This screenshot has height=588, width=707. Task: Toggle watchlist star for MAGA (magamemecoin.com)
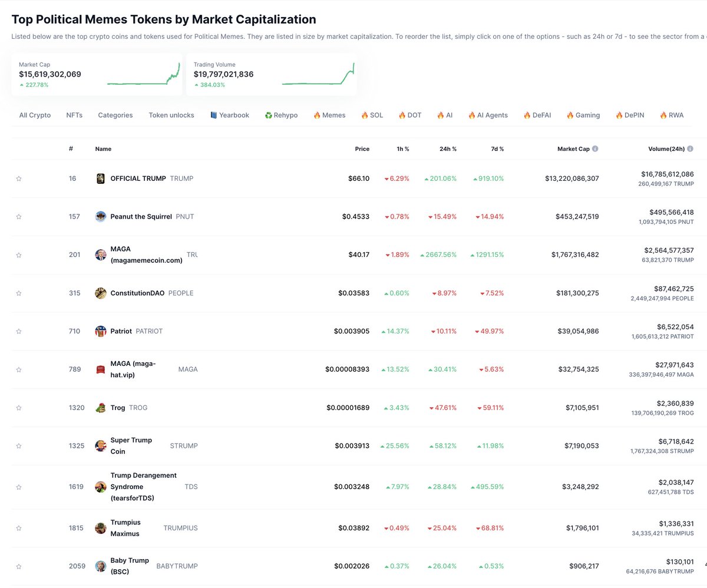click(19, 255)
